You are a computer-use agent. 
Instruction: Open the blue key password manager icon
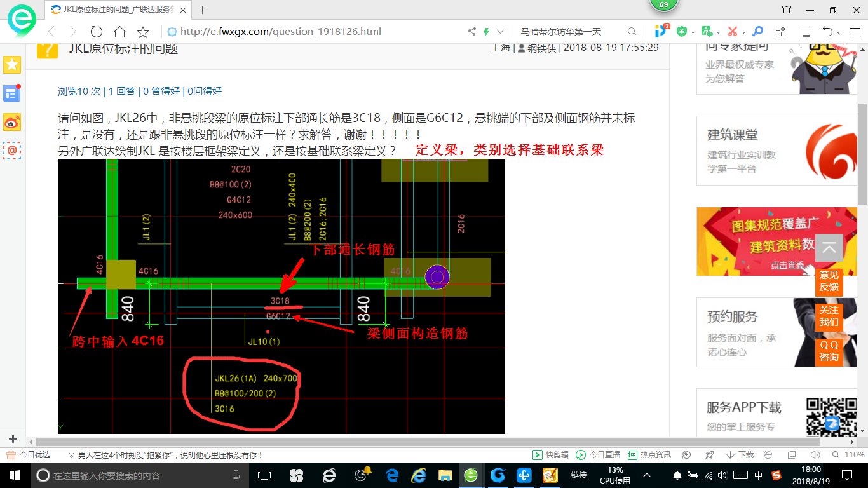point(757,31)
